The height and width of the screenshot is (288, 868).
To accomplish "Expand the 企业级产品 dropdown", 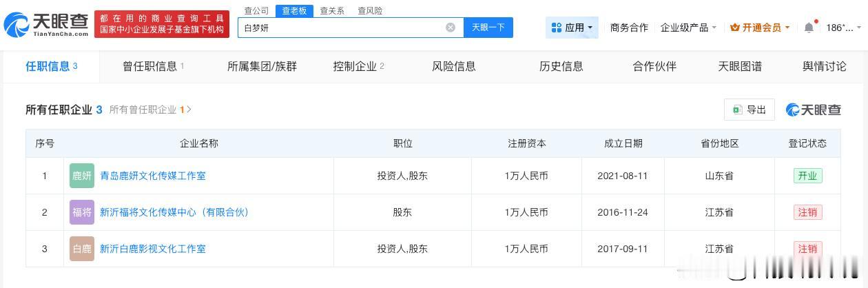I will (688, 28).
